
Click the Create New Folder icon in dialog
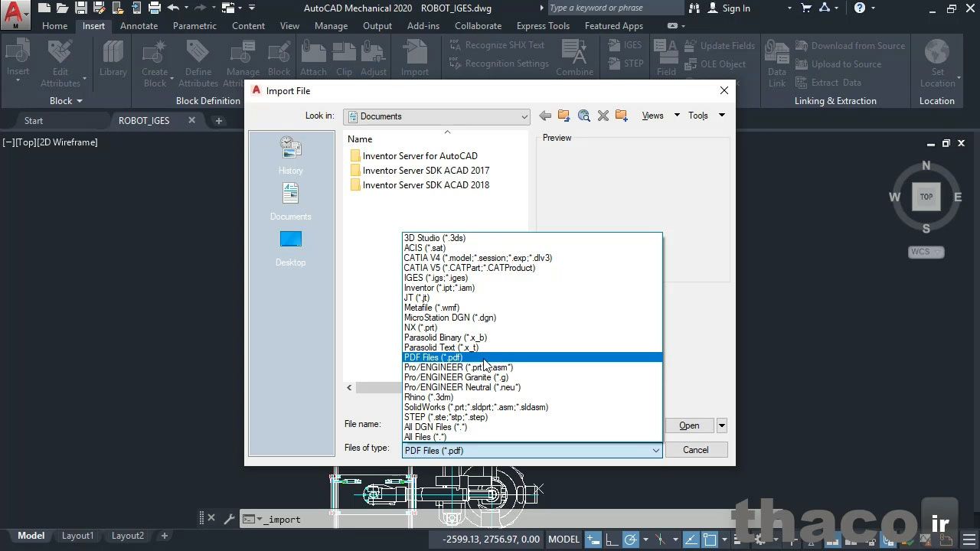pyautogui.click(x=622, y=116)
